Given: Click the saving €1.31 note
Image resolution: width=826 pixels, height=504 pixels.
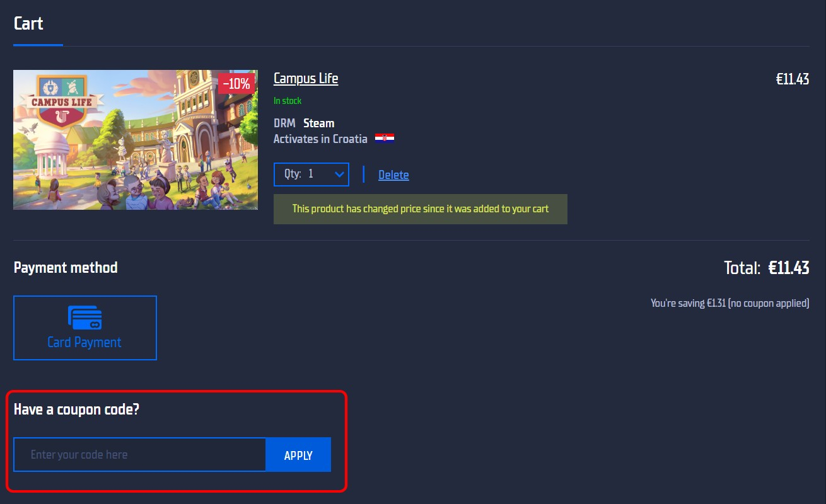Looking at the screenshot, I should point(729,303).
